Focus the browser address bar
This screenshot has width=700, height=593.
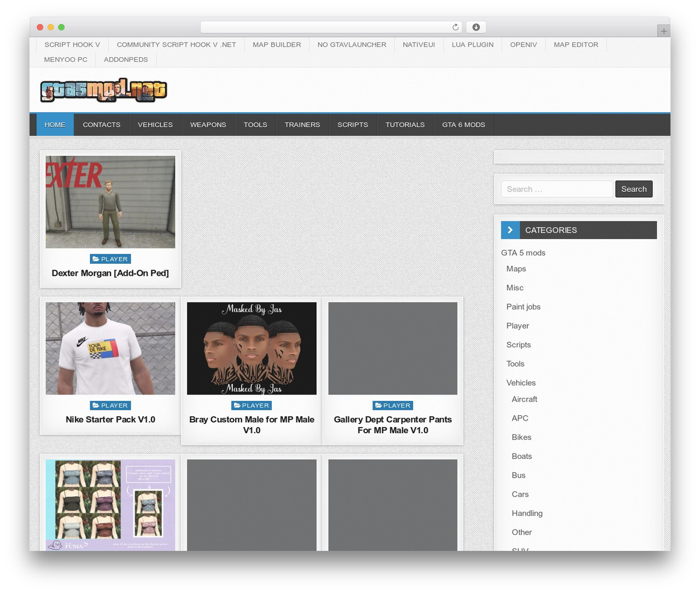(331, 27)
